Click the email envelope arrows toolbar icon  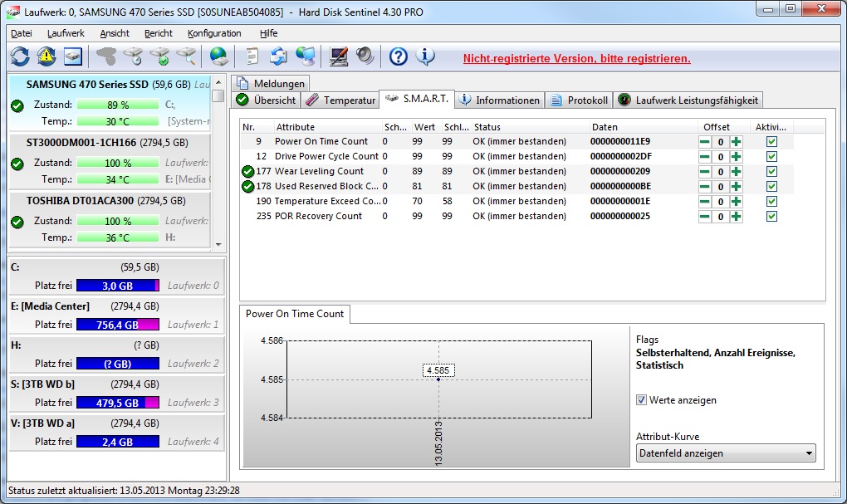pos(278,56)
